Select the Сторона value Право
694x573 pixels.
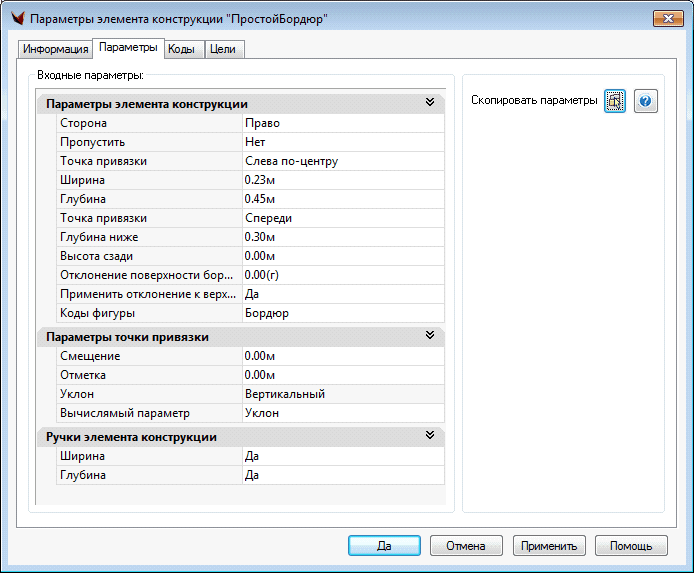342,123
